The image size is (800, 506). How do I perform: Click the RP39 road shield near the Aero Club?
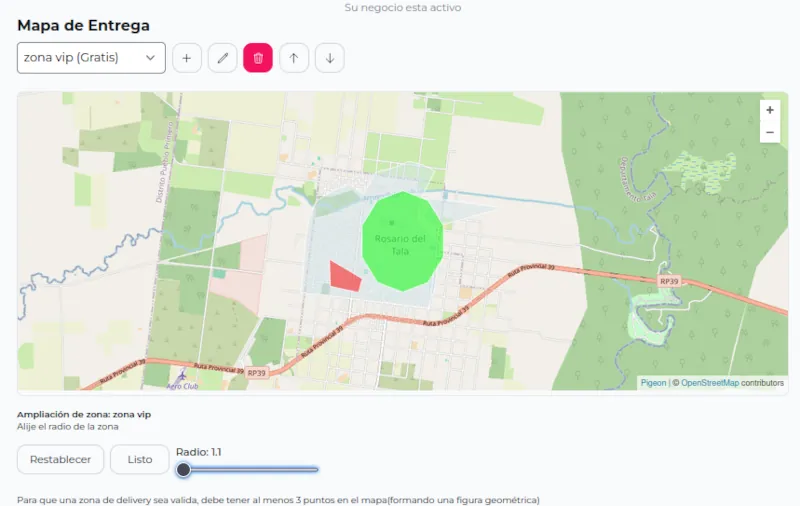click(257, 373)
